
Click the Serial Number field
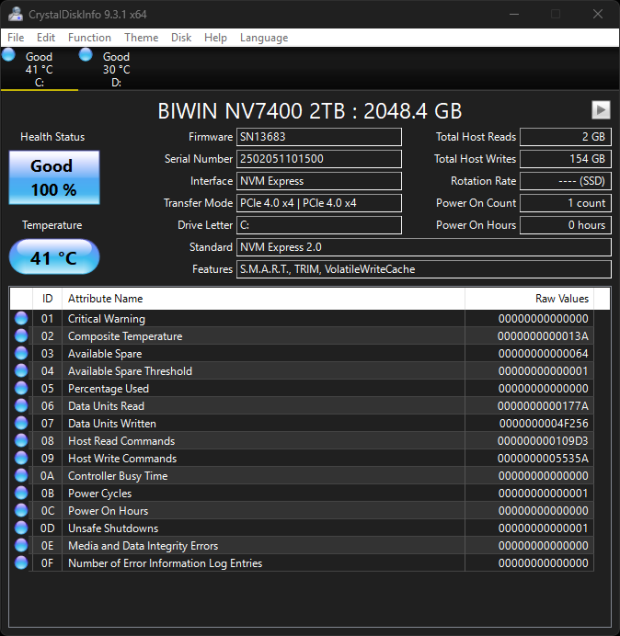click(x=318, y=159)
